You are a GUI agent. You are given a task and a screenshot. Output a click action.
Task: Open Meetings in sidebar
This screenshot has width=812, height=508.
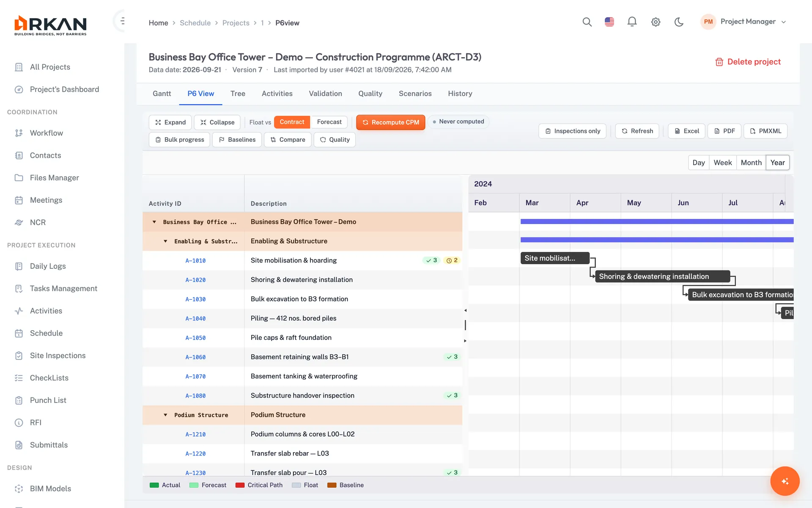pos(46,200)
